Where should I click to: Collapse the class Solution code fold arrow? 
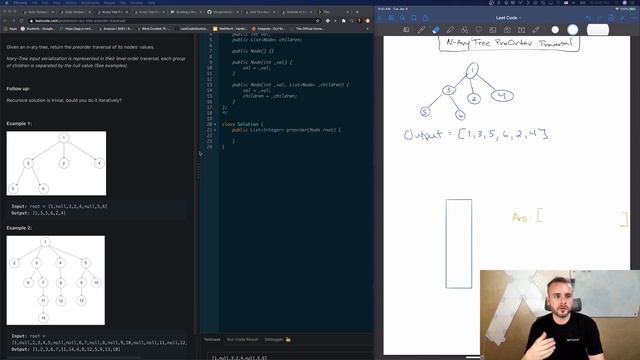pos(216,124)
